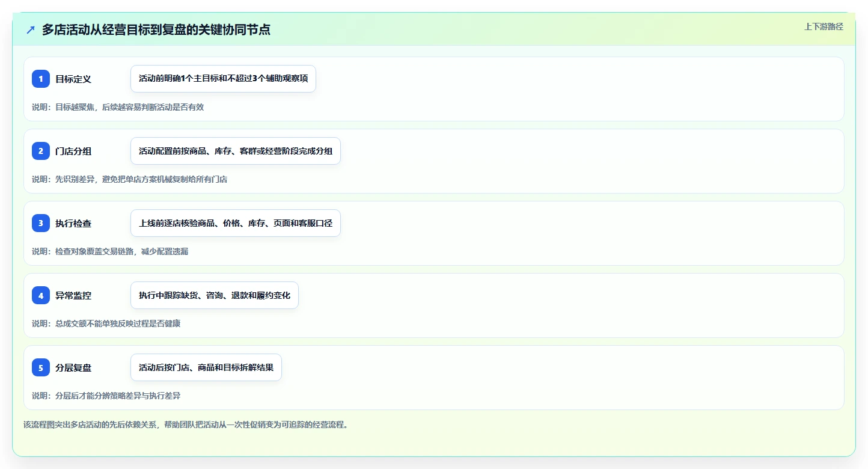Click the step 3 number badge

tap(41, 223)
